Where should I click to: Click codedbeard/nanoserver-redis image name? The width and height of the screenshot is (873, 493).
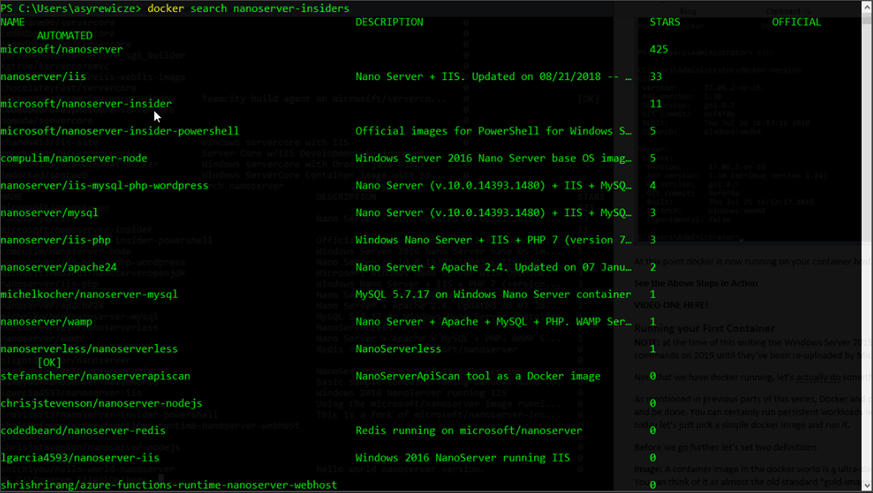tap(83, 431)
